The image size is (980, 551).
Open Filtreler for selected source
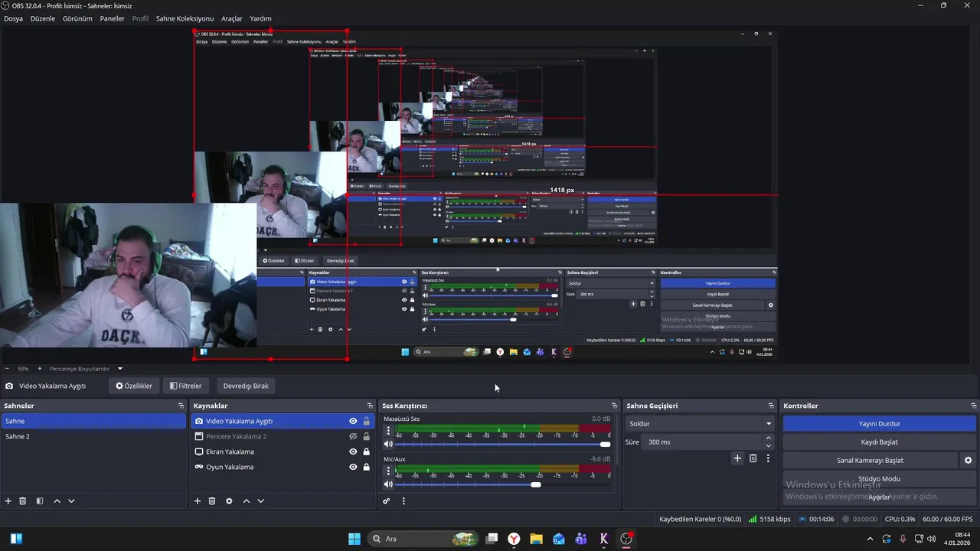[x=185, y=386]
